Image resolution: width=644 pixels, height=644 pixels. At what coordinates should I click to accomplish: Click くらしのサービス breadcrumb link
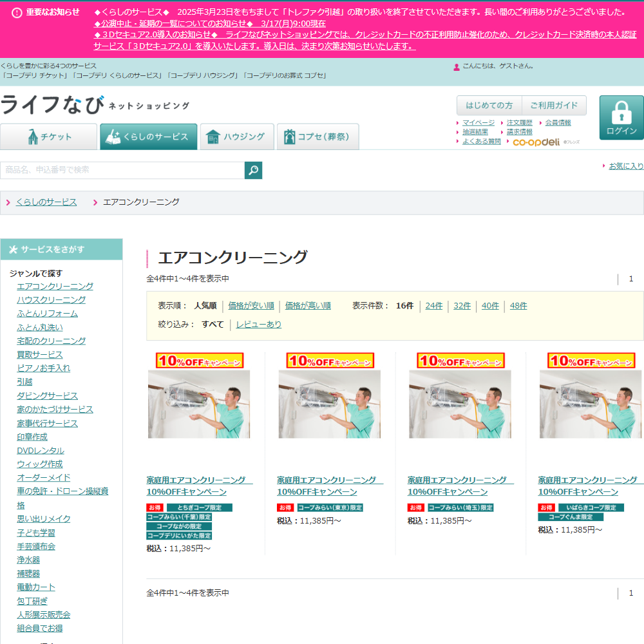click(46, 202)
